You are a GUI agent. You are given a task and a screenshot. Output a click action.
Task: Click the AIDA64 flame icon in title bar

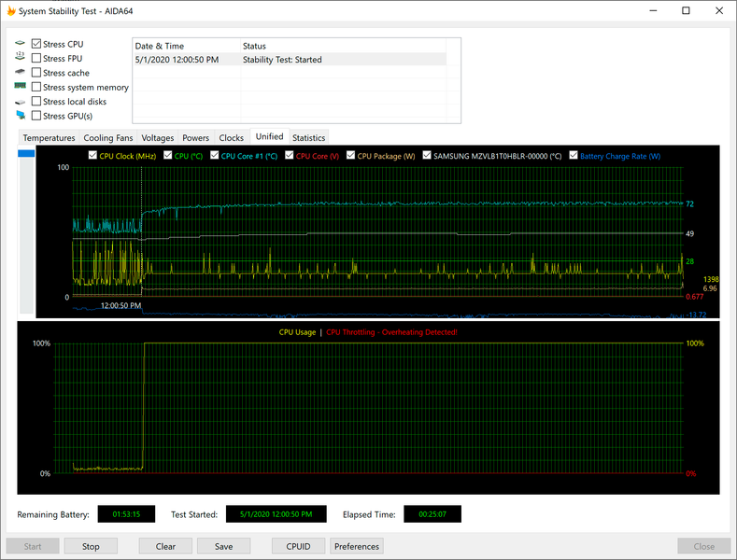11,11
